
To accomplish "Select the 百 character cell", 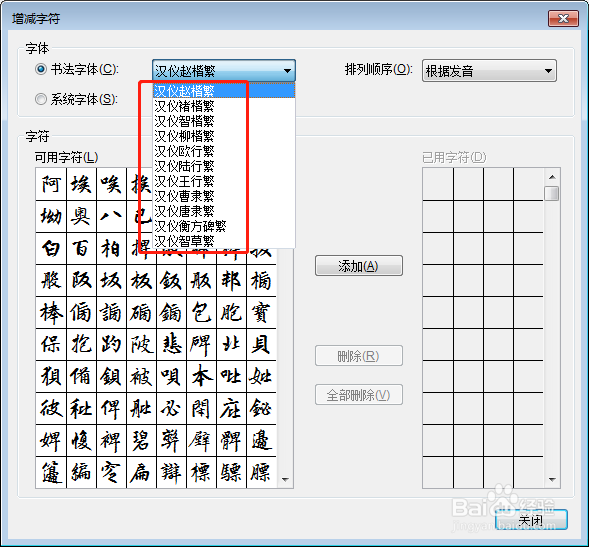I will 81,248.
